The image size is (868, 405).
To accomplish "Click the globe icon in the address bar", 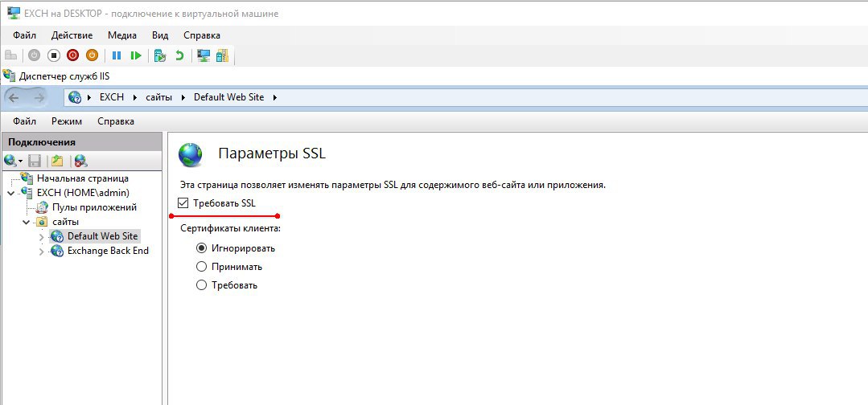I will tap(74, 97).
